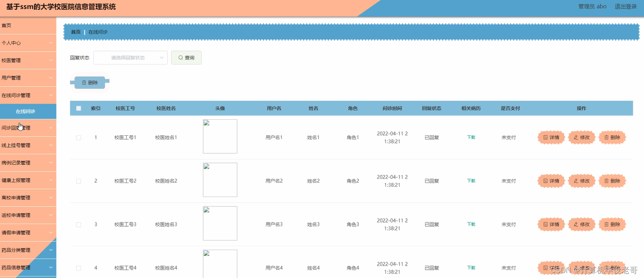
Task: Click the 校医姓名1 cell
Action: 166,137
